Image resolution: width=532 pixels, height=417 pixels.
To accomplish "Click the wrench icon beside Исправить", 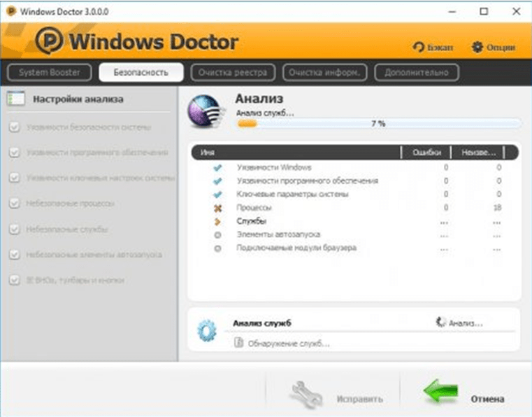I will (306, 395).
